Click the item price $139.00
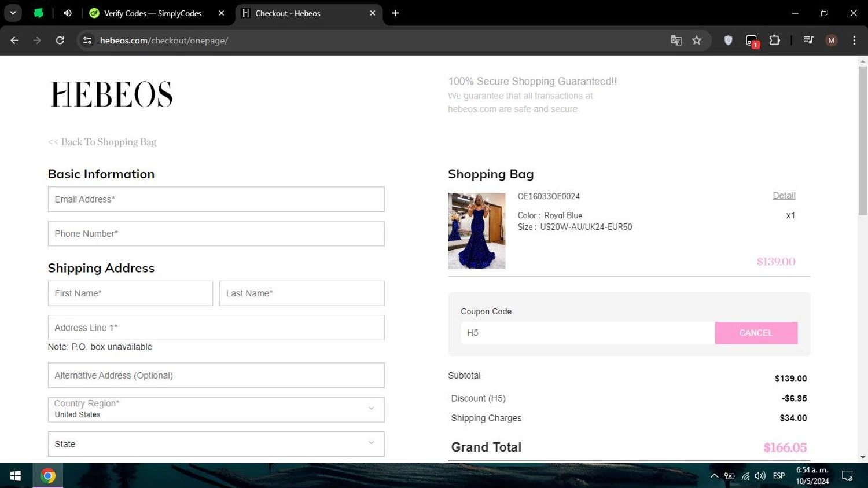 point(776,262)
